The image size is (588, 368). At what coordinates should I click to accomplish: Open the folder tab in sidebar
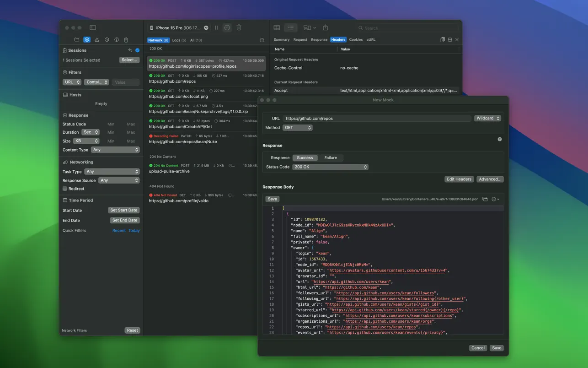click(77, 40)
